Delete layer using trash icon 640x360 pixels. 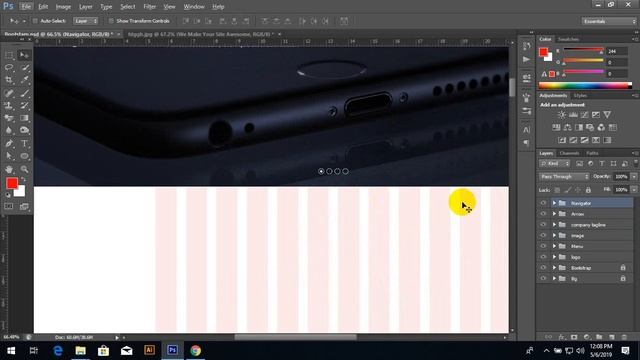click(x=624, y=337)
